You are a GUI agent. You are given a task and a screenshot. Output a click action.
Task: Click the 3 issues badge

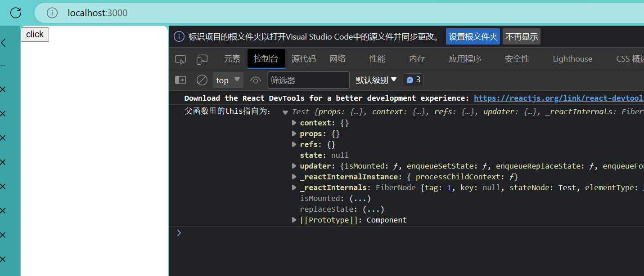413,80
